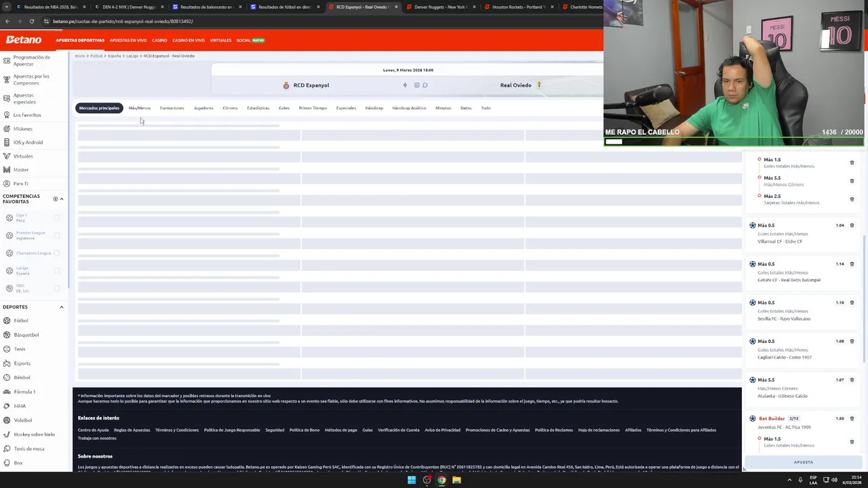This screenshot has width=868, height=488.
Task: Select the Esports controller icon
Action: 7,363
